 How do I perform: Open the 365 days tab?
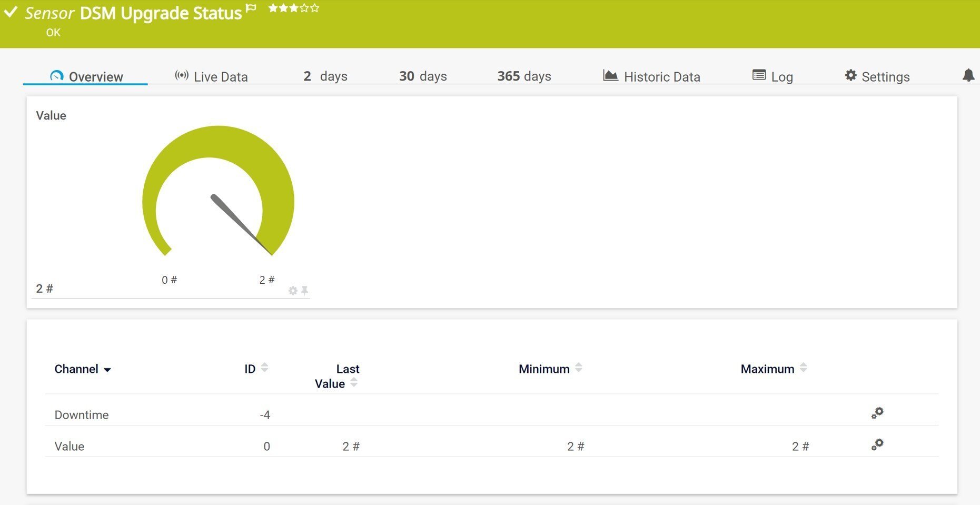click(x=524, y=76)
